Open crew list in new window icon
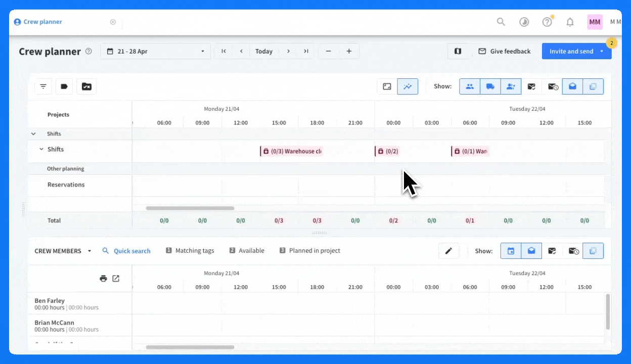The image size is (631, 364). 116,279
